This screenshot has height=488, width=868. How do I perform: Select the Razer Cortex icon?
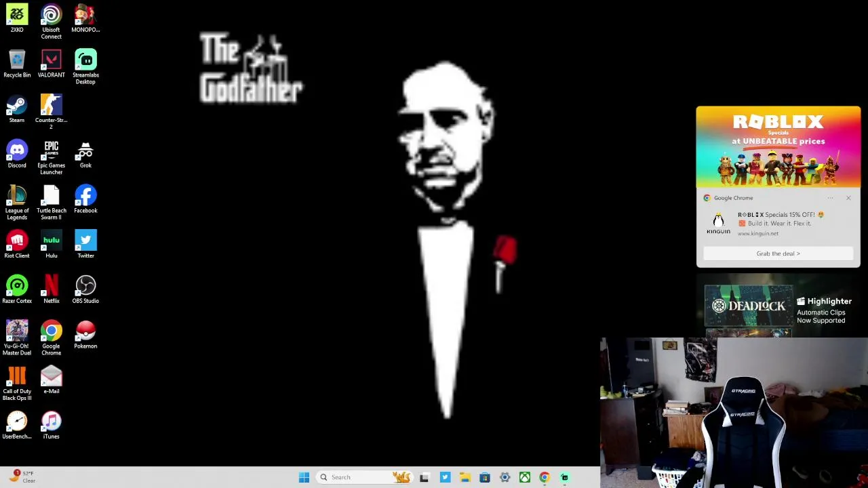click(17, 289)
